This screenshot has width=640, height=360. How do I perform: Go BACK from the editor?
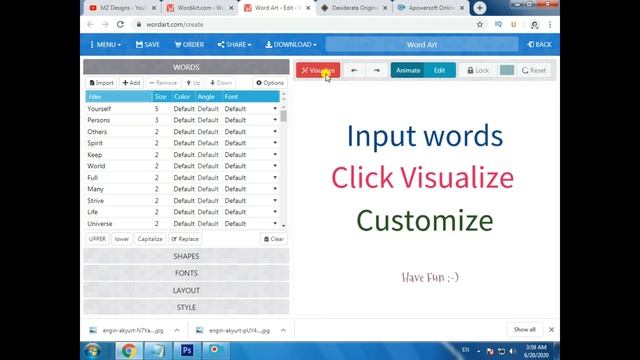point(540,44)
